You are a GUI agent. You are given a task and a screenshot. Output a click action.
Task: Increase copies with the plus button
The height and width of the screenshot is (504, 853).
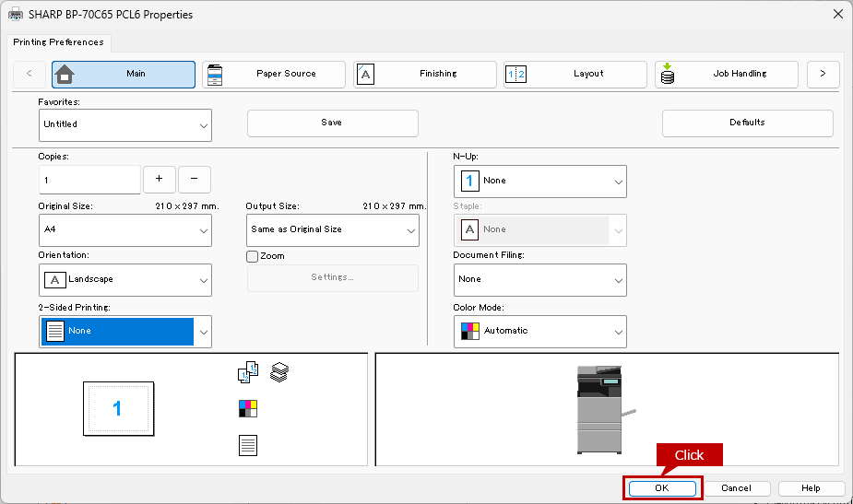coord(159,180)
